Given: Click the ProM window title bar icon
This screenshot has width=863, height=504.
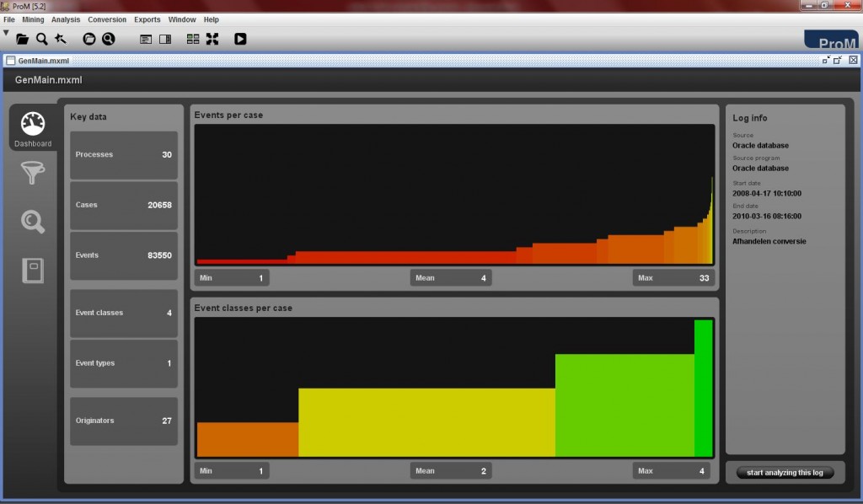Looking at the screenshot, I should [6, 6].
